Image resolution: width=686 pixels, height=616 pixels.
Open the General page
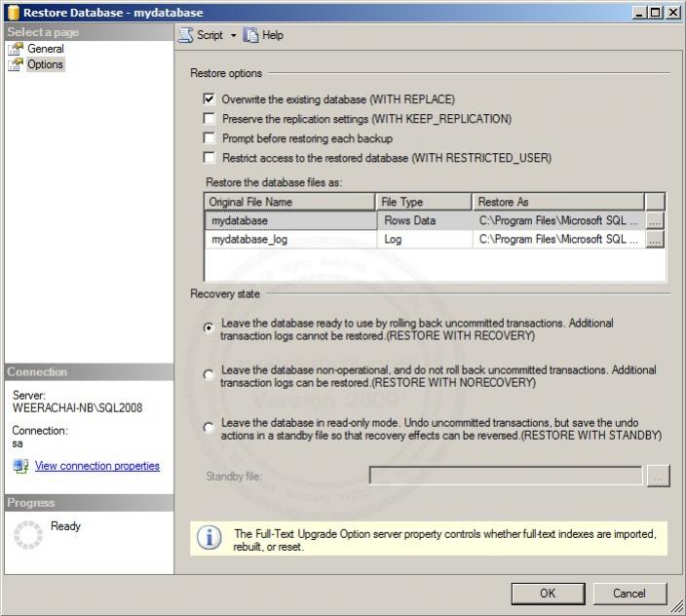click(x=46, y=49)
